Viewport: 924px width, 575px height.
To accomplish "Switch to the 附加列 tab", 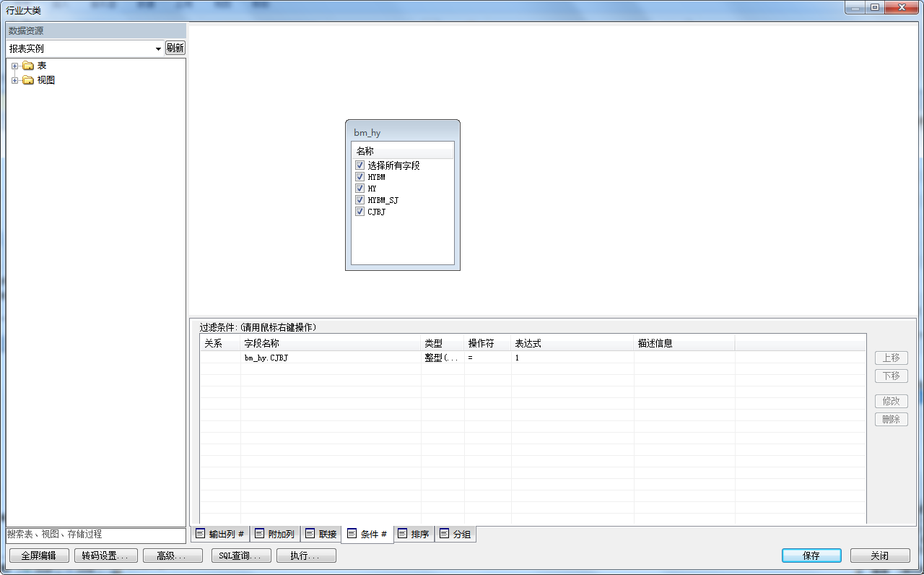I will coord(274,535).
